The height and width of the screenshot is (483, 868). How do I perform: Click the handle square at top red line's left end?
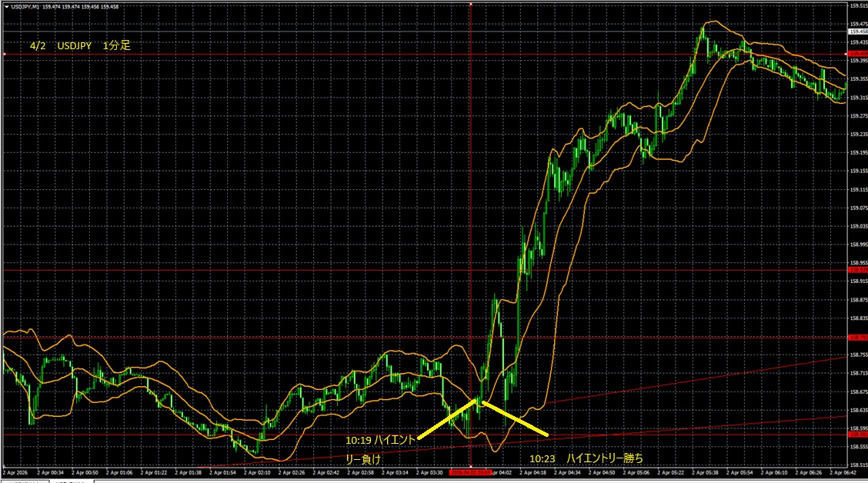pos(4,55)
